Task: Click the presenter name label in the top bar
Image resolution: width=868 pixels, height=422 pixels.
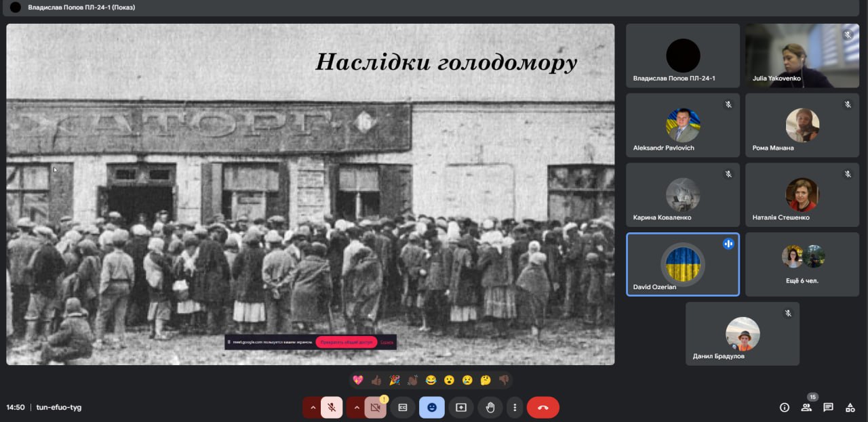Action: click(x=81, y=7)
